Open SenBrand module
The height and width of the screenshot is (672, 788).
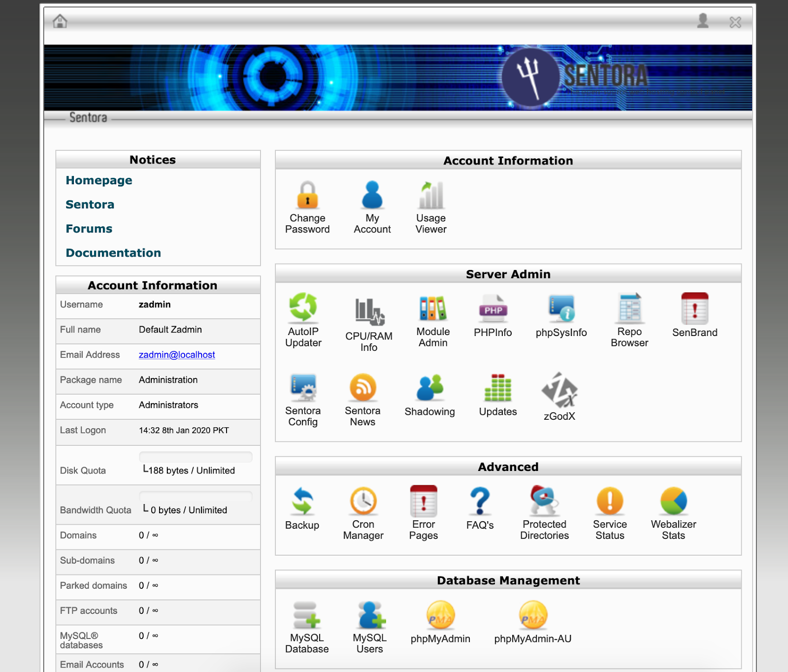[x=695, y=316]
